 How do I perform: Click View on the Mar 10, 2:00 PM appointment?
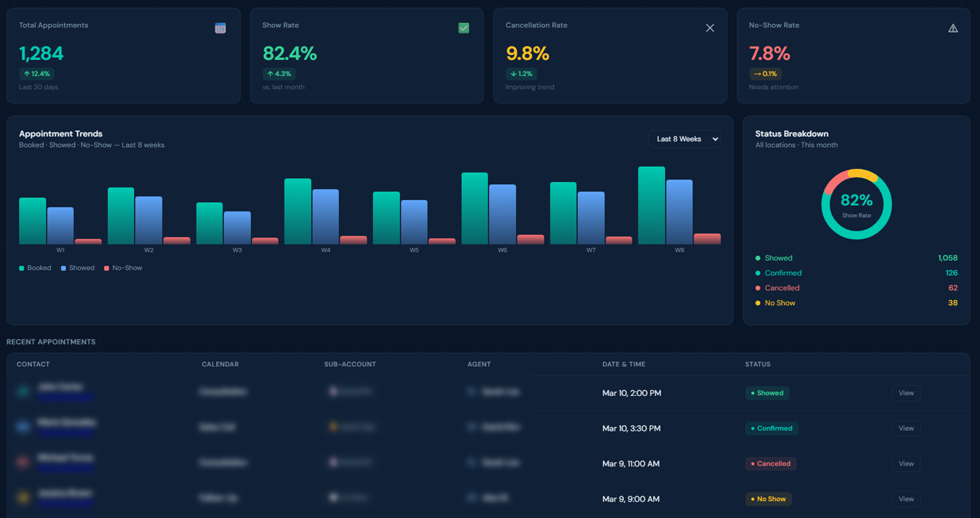[x=906, y=393]
